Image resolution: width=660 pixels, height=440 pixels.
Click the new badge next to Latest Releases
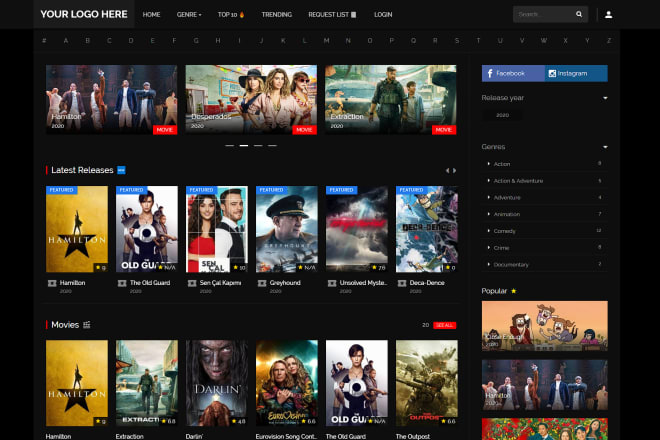coord(121,170)
